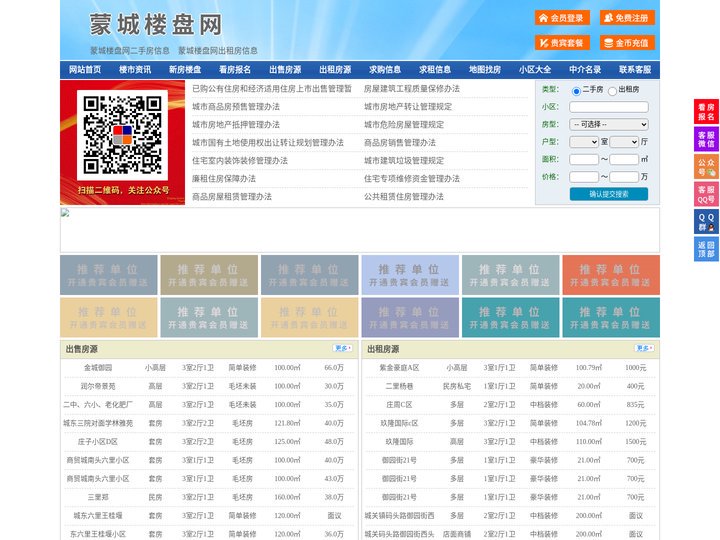Click 更多 in the 出租房源 panel

click(x=644, y=349)
